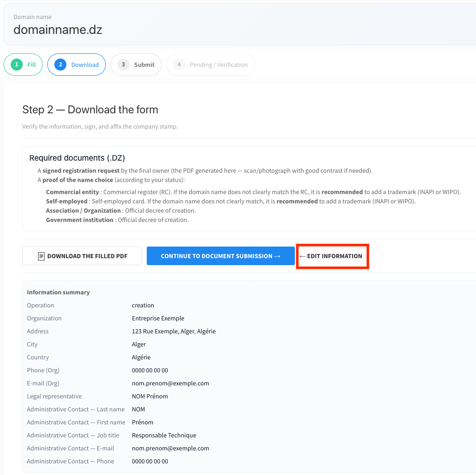Click the green number 1 step circle
The image size is (476, 475).
(x=17, y=65)
